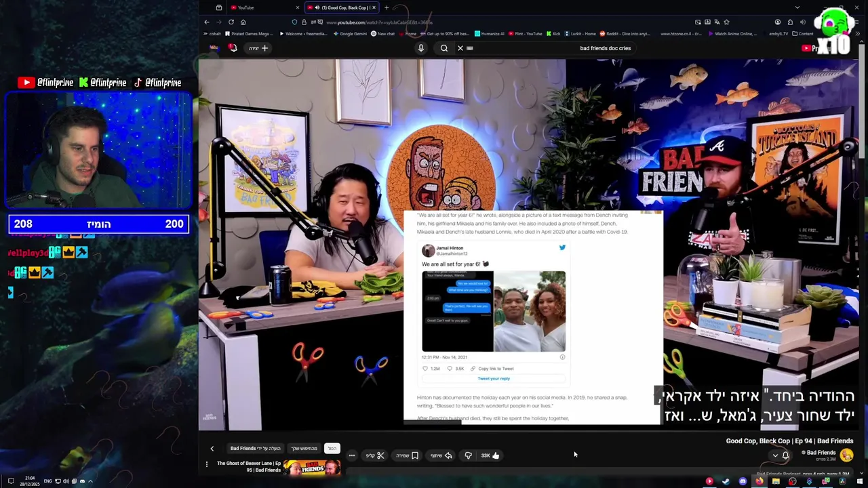Open Steam from the taskbar
Image resolution: width=868 pixels, height=488 pixels.
(726, 481)
